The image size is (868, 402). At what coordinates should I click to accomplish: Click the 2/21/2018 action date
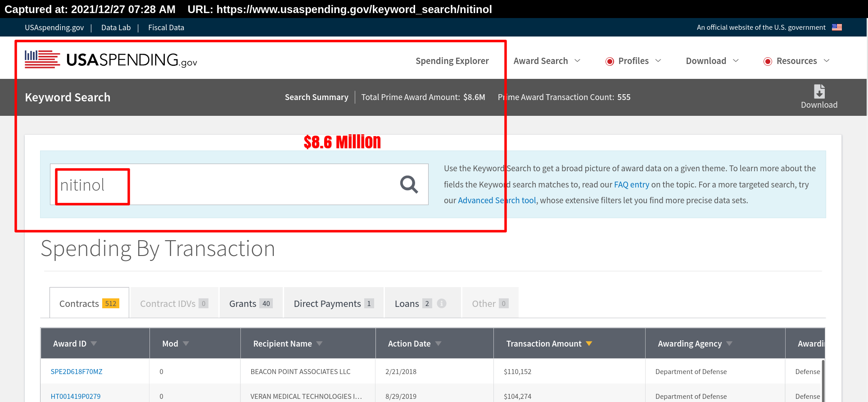401,371
